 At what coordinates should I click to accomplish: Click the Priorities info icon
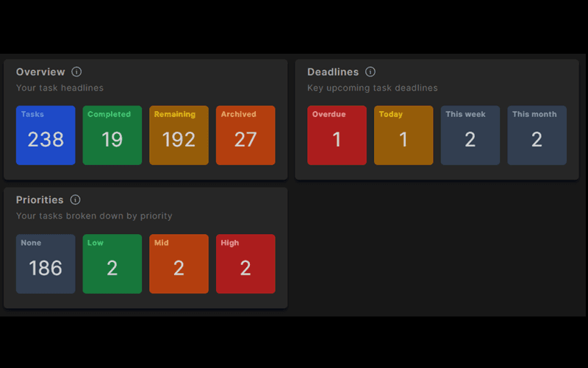(x=76, y=199)
